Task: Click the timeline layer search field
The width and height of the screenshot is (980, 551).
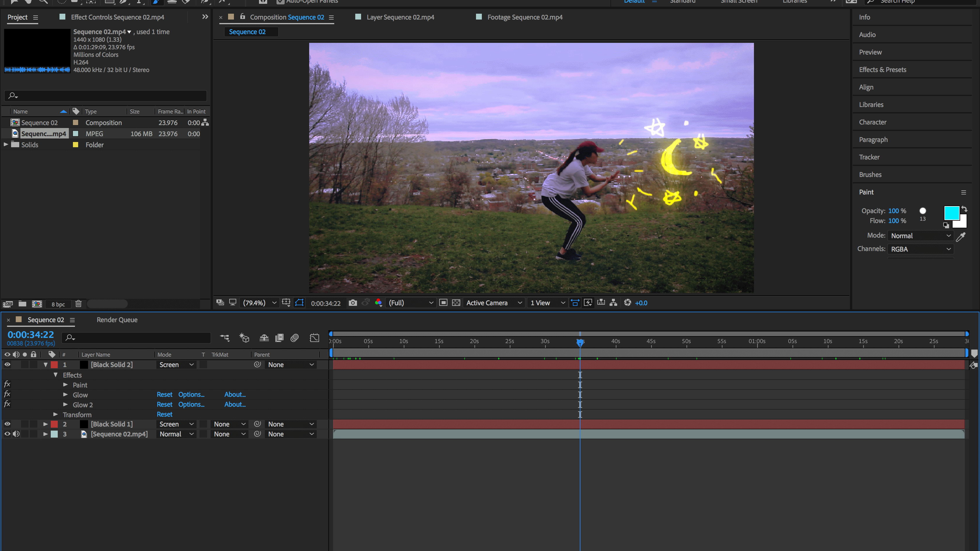Action: tap(136, 337)
